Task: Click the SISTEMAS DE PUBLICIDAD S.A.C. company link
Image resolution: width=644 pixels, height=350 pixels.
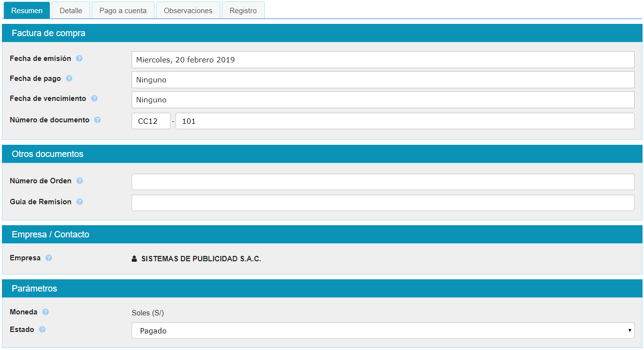Action: point(201,259)
